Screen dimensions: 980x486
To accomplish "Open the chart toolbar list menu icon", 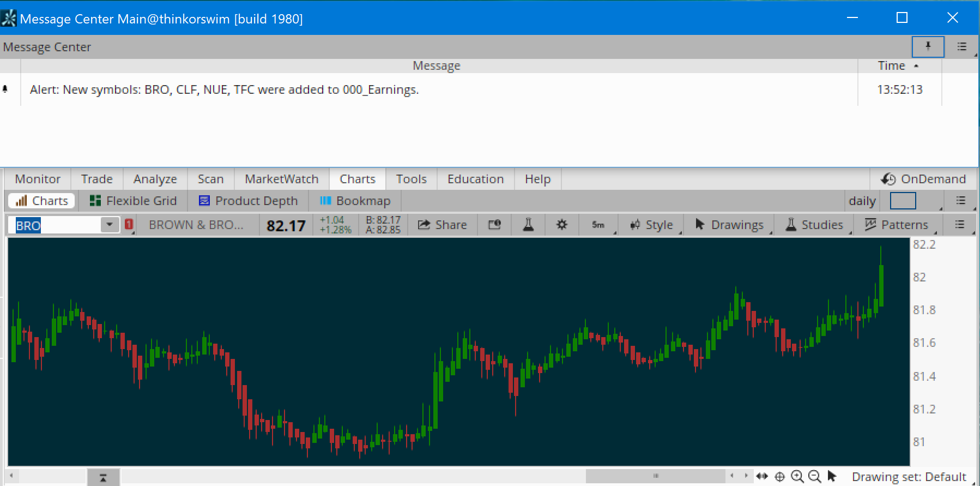I will [x=960, y=225].
